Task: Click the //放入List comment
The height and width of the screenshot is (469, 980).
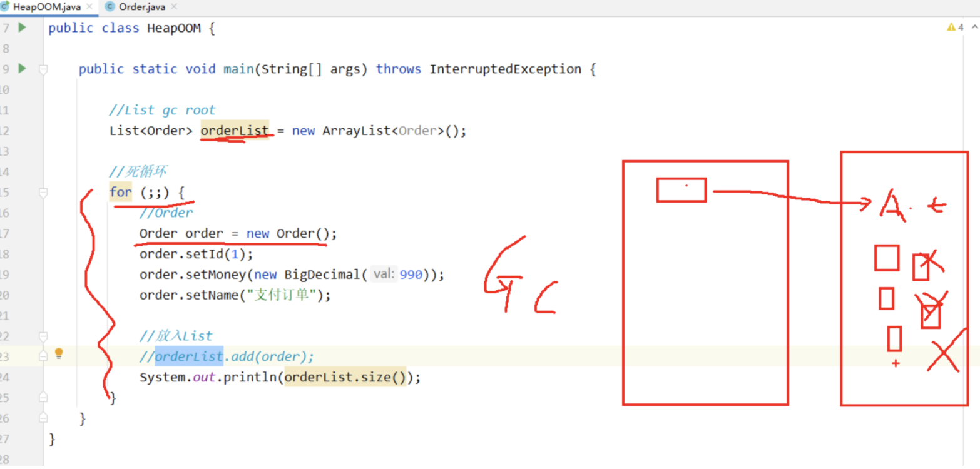Action: [x=176, y=336]
